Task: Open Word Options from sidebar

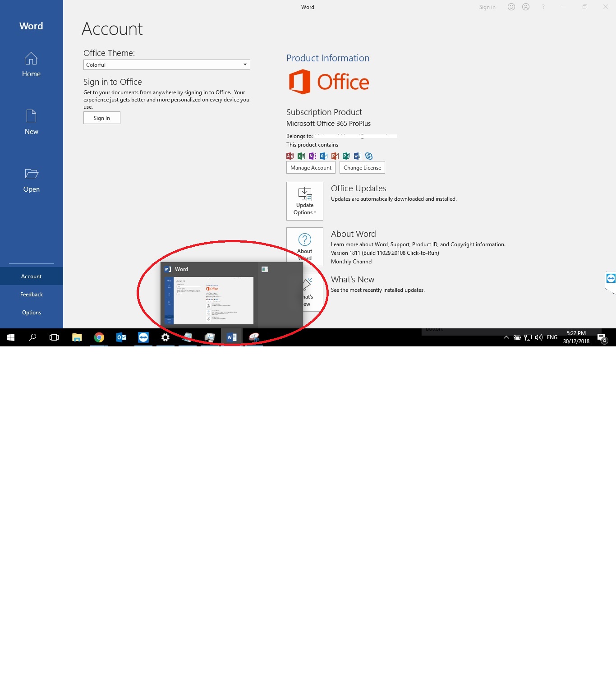Action: click(x=31, y=312)
